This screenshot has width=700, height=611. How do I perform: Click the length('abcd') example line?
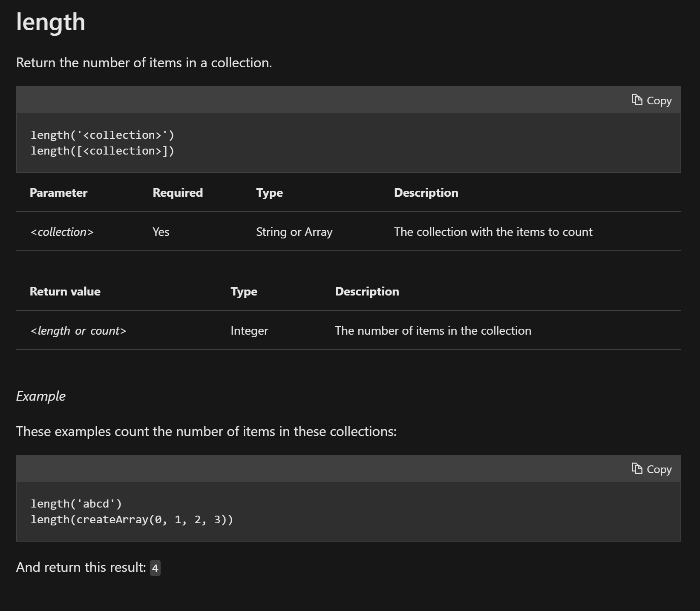pos(76,504)
